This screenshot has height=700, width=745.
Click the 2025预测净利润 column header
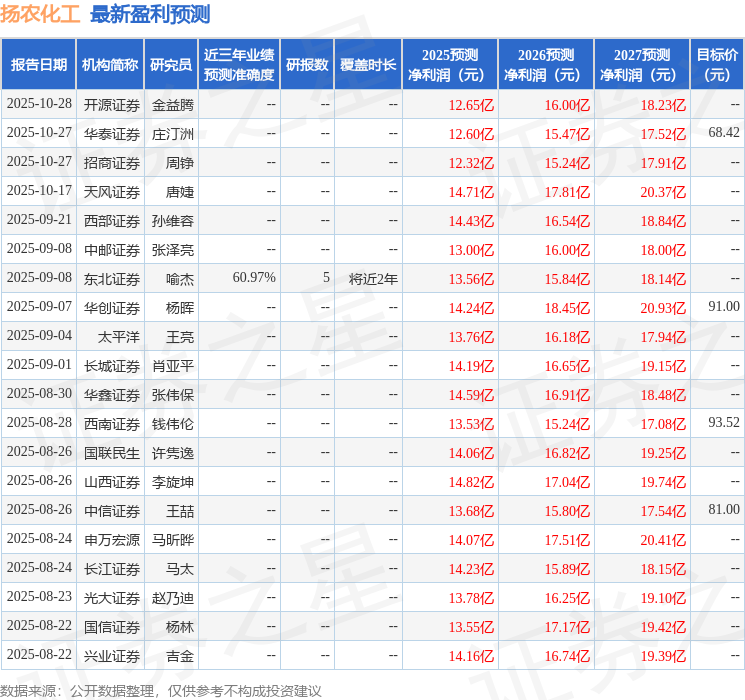point(450,64)
